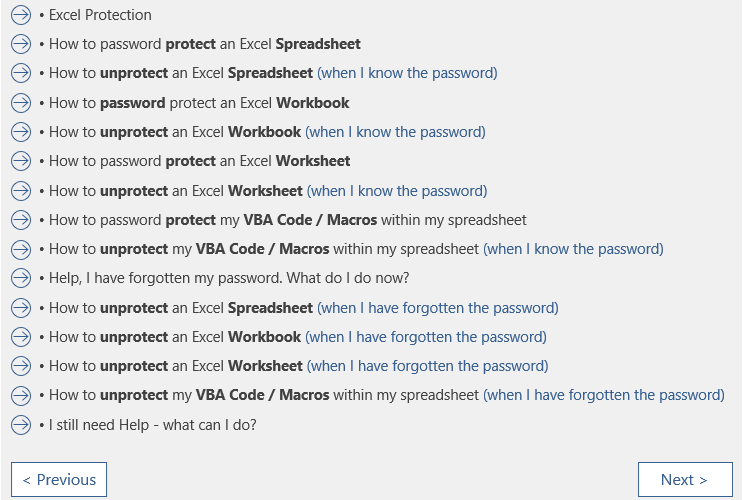Click arrow icon for unprotect Spreadsheet when password known

(21, 73)
